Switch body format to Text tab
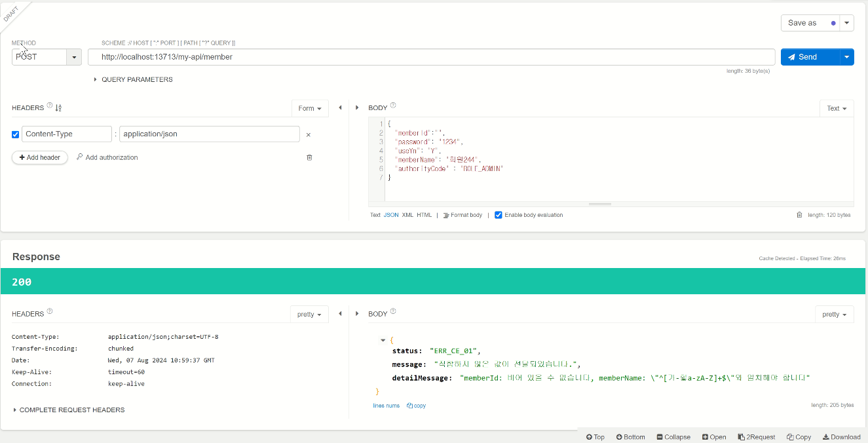Viewport: 868px width, 443px height. pyautogui.click(x=375, y=215)
